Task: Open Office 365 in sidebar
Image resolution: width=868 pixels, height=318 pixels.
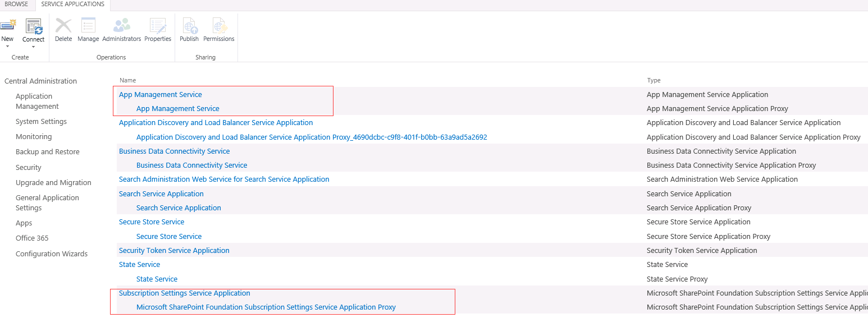Action: [32, 238]
